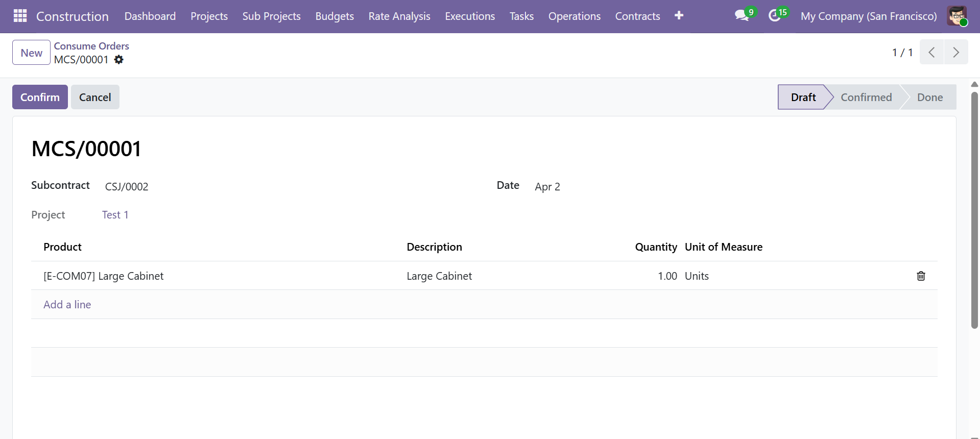980x439 pixels.
Task: Delete the Large Cabinet line with trash icon
Action: [921, 276]
